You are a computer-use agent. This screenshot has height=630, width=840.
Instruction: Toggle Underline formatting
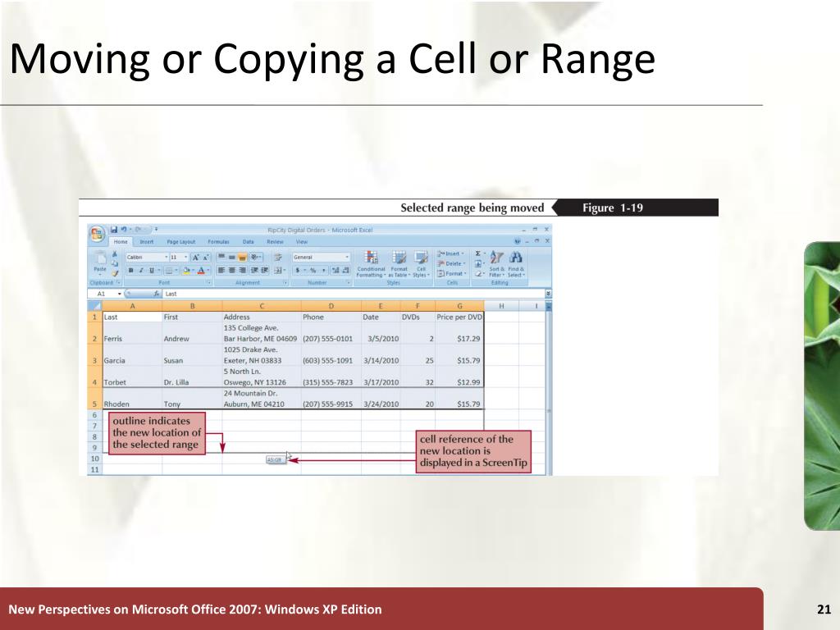(152, 271)
